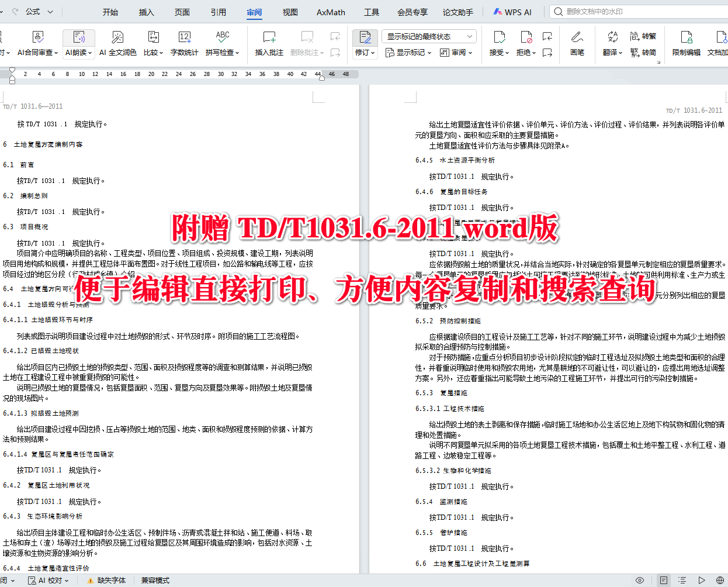Click the AI合同审查 icon
728x587 pixels.
coord(38,37)
